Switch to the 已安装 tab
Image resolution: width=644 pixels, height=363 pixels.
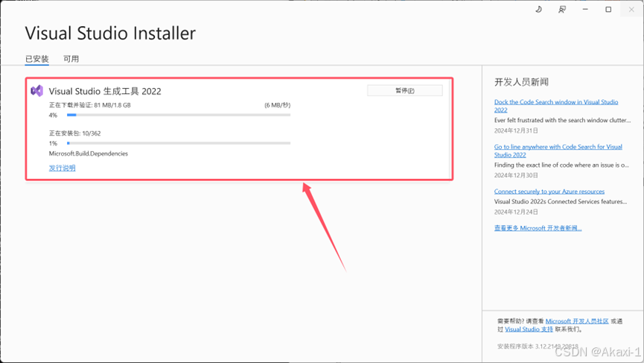point(37,59)
